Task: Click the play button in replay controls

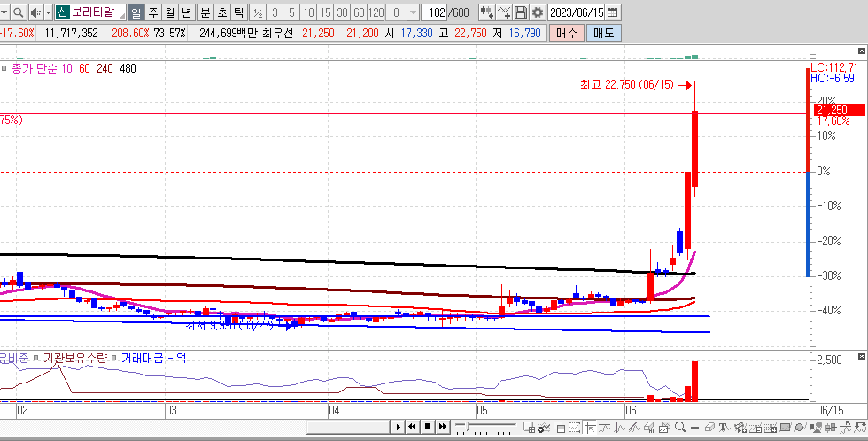Action: 398,427
